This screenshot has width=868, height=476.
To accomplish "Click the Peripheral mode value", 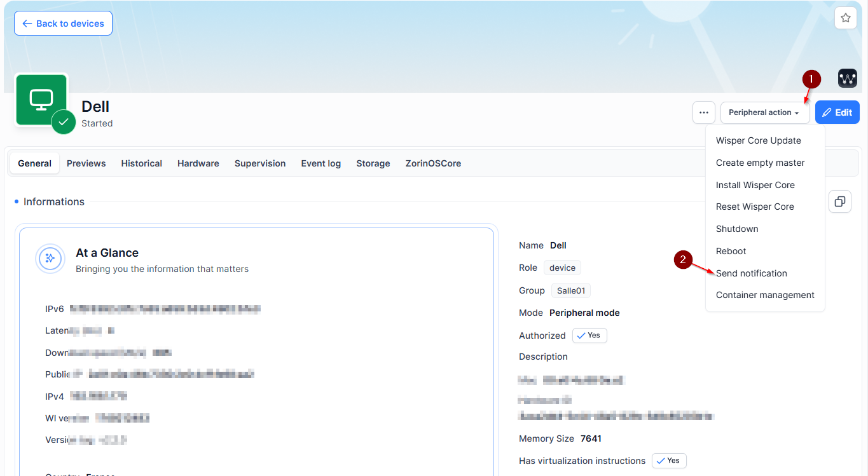I will coord(584,313).
